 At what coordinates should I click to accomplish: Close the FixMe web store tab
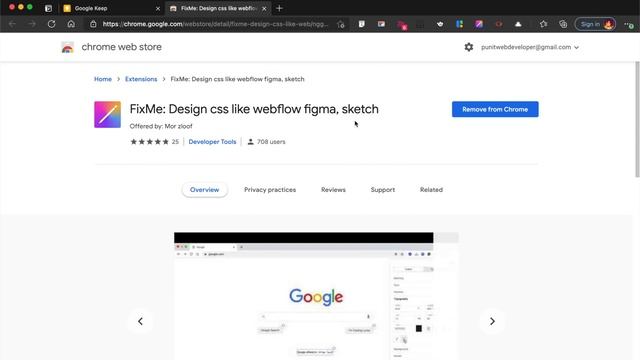[264, 8]
